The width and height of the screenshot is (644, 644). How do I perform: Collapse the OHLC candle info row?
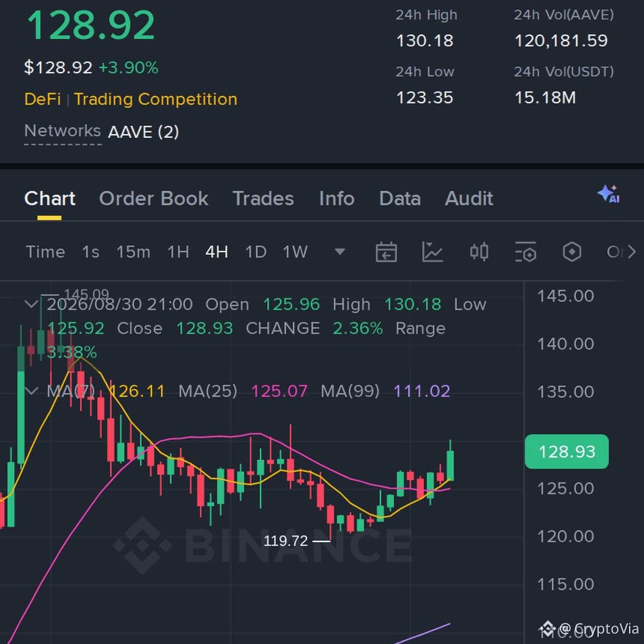(x=32, y=304)
